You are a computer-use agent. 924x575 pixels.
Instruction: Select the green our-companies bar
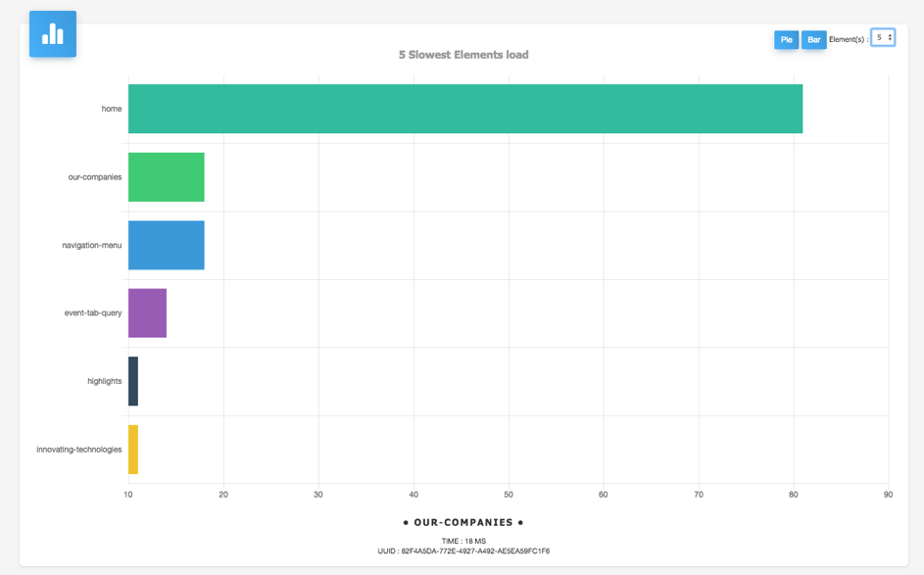pyautogui.click(x=166, y=177)
